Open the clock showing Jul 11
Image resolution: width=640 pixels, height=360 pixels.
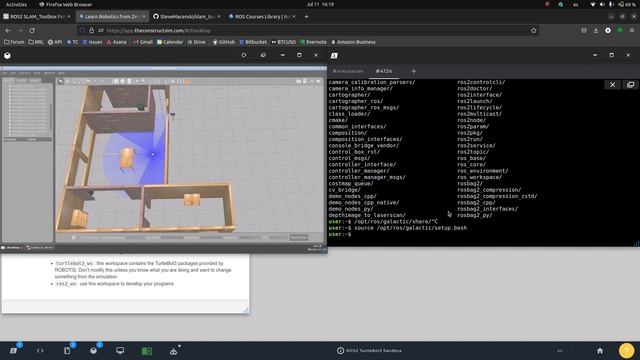point(320,4)
